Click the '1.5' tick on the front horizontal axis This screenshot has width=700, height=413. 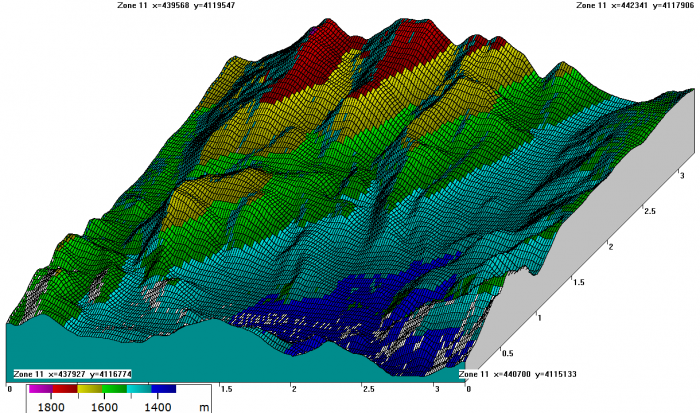coord(226,389)
